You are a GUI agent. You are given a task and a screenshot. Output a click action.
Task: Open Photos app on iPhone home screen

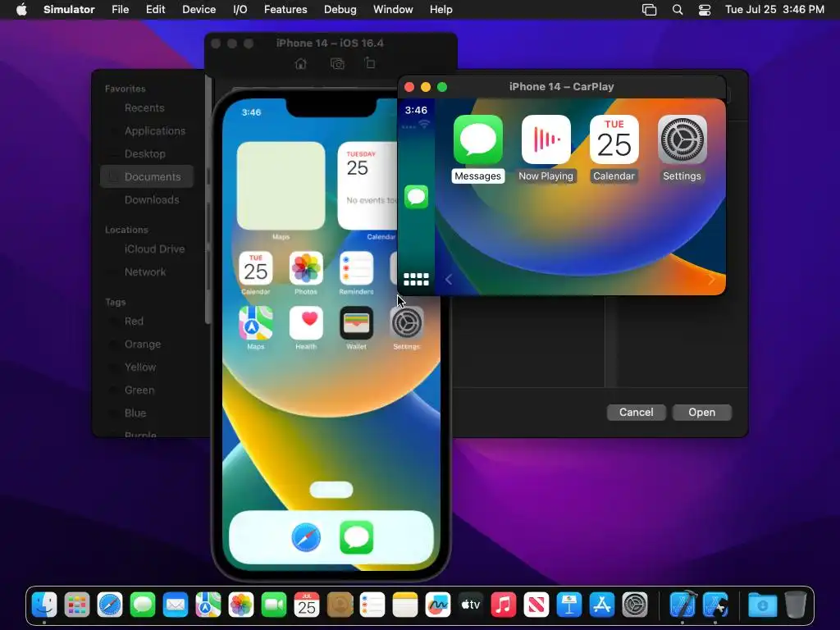(x=306, y=268)
